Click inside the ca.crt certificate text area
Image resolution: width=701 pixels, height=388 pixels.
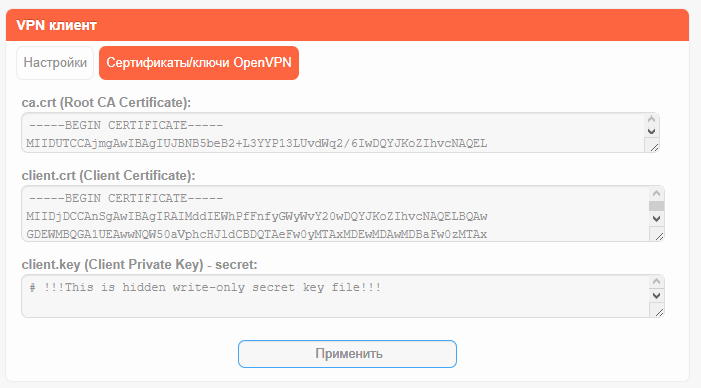(333, 133)
